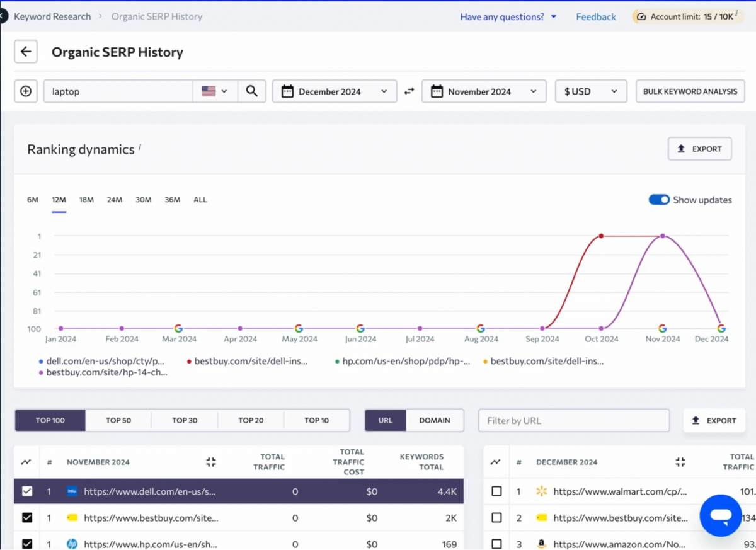
Task: Click the BULK KEYWORD ANALYSIS button
Action: click(x=690, y=91)
